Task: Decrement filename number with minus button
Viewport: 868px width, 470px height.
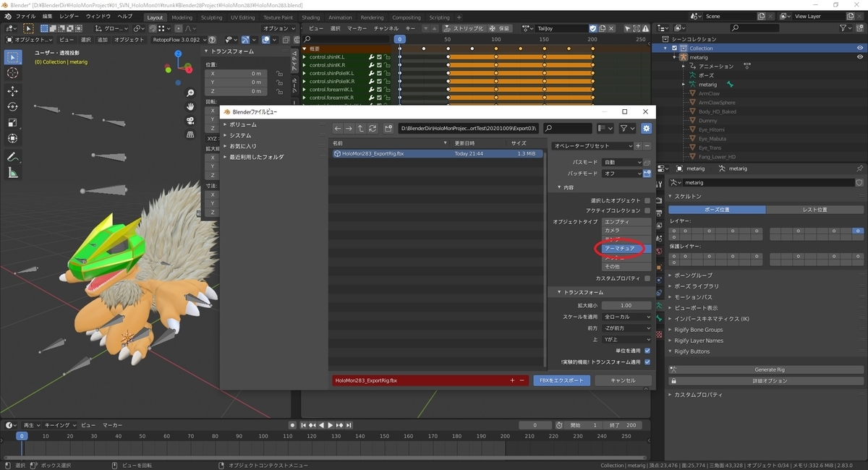Action: click(522, 380)
